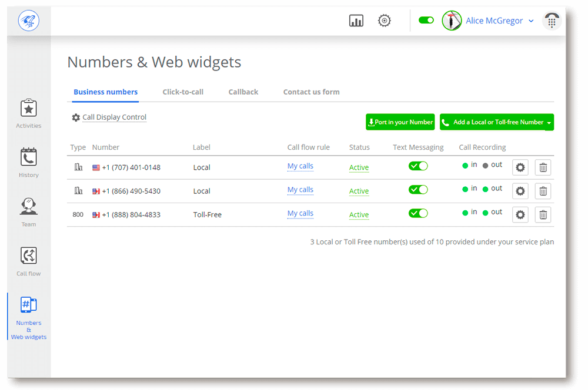The width and height of the screenshot is (588, 390).
Task: Select number +1 (707) 401-0148
Action: 131,167
